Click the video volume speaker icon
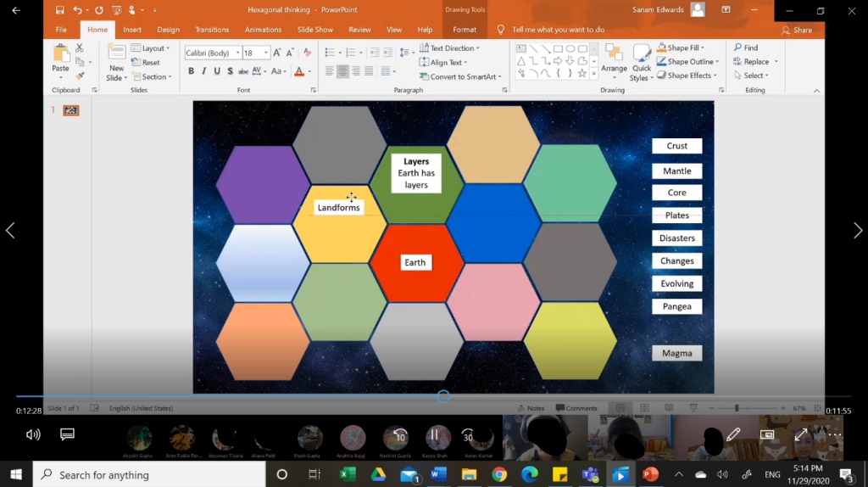 click(x=33, y=435)
